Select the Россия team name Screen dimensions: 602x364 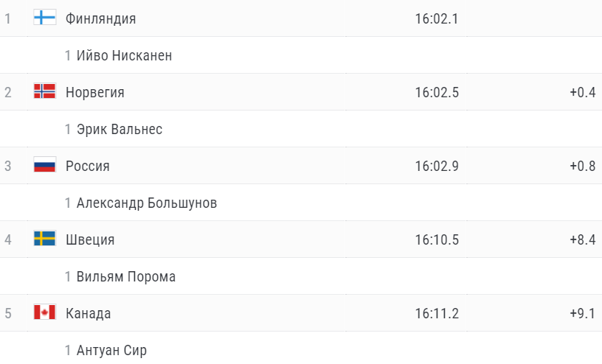[x=88, y=166]
